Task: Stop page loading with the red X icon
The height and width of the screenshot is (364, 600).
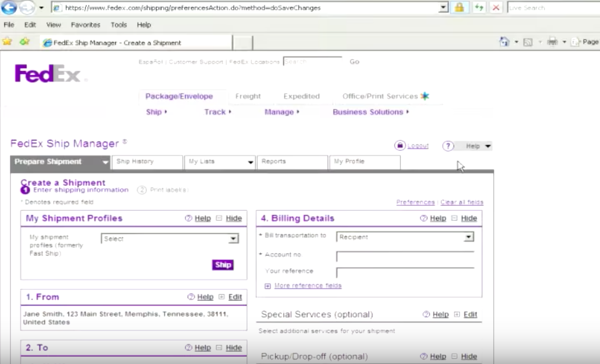Action: 496,7
